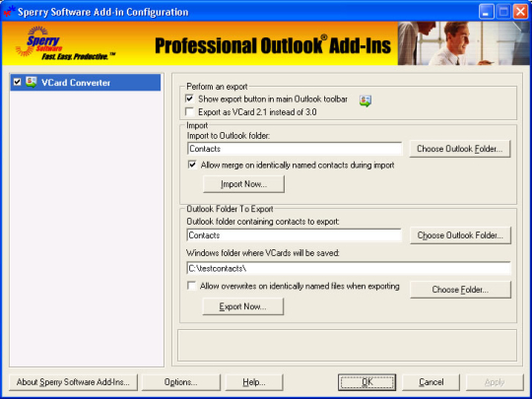This screenshot has width=532, height=399.
Task: Click the export button icon preview
Action: click(366, 100)
